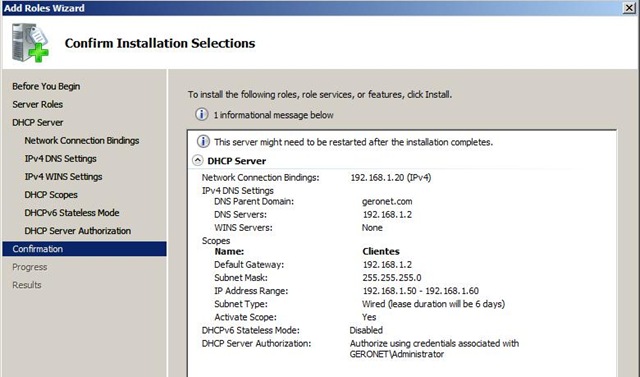Click the greyed Results step

pos(27,285)
